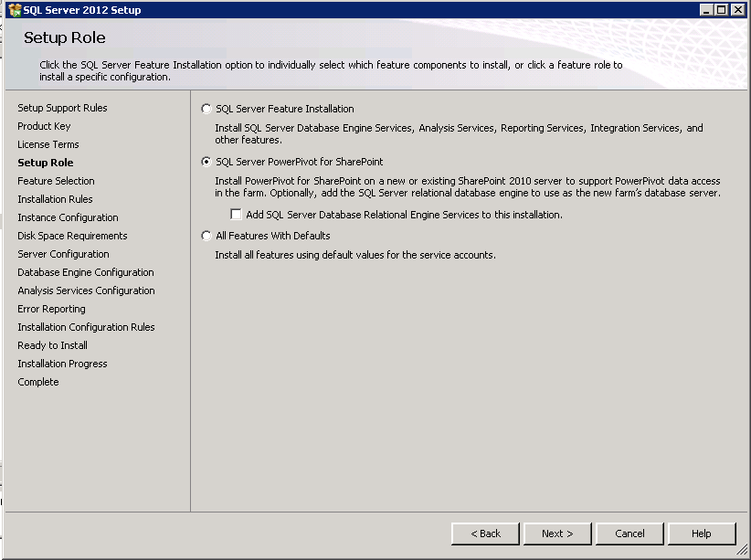Click the PowerPivot for SharePoint description text

tap(468, 187)
